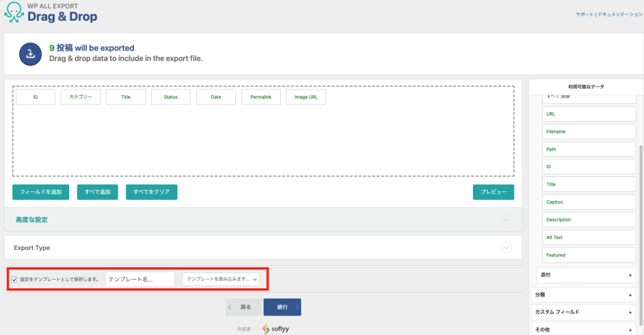The height and width of the screenshot is (335, 644).
Task: Click the blue export download icon
Action: [30, 54]
